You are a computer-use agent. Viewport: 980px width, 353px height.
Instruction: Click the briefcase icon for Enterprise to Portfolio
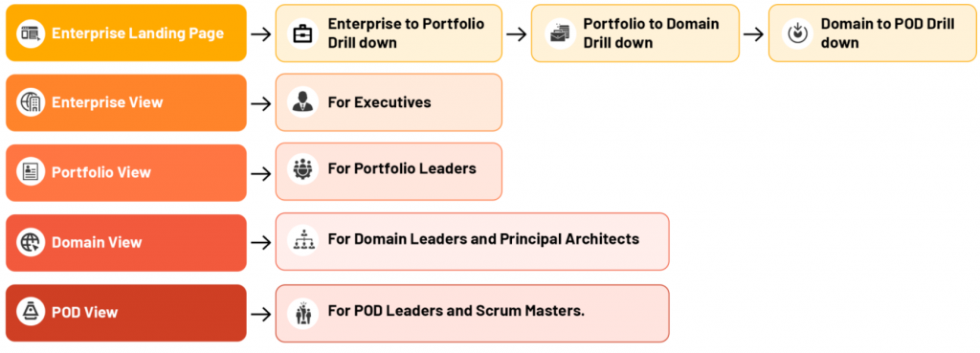pyautogui.click(x=303, y=33)
